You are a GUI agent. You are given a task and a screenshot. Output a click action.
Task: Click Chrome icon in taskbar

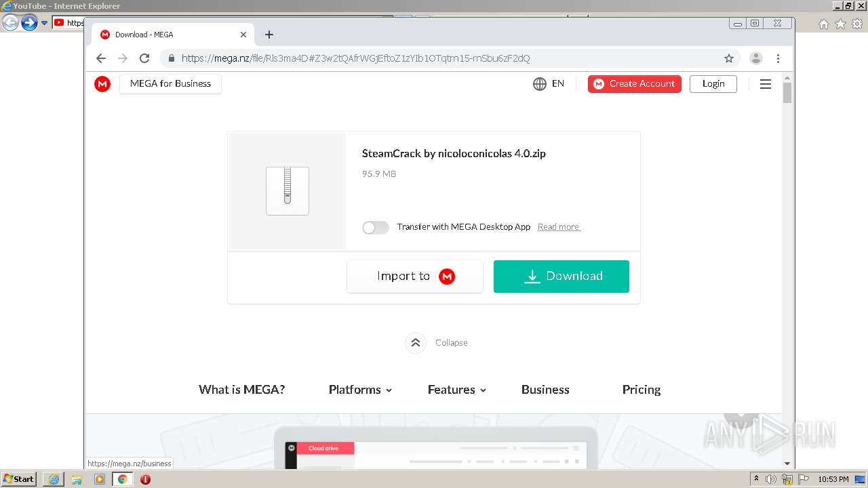[123, 479]
